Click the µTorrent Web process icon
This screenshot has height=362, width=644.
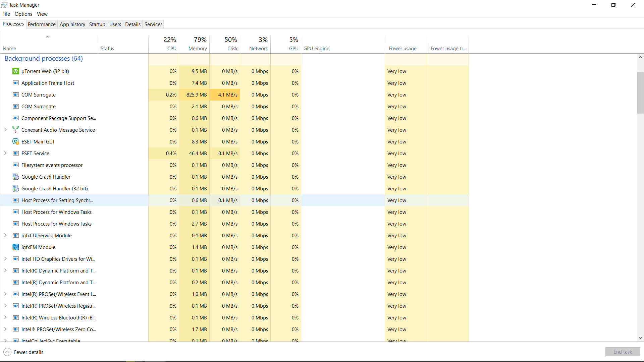tap(15, 71)
